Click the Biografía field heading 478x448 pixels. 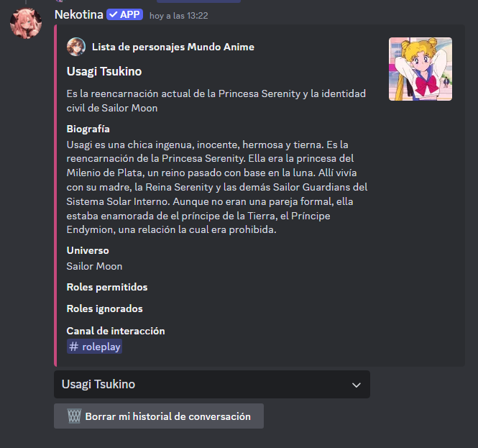[x=88, y=129]
